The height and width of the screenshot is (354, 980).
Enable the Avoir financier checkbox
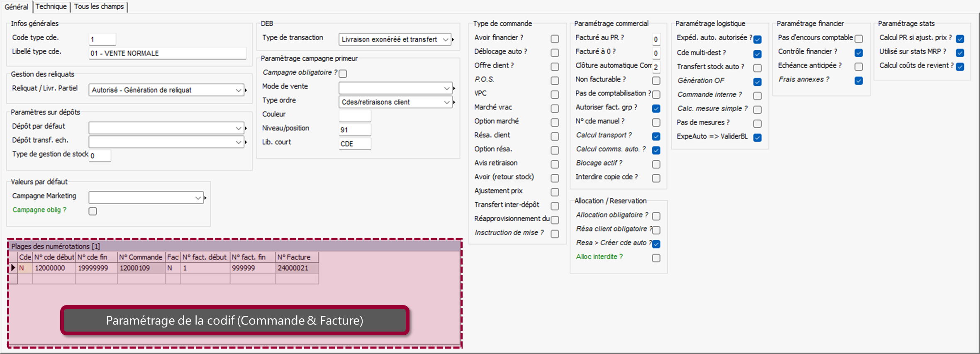click(555, 39)
